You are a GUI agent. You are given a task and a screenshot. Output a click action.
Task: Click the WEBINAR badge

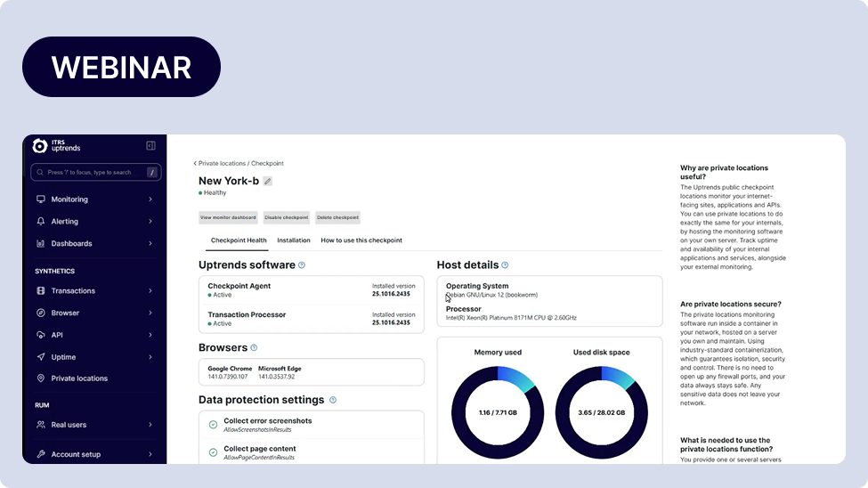click(x=121, y=67)
